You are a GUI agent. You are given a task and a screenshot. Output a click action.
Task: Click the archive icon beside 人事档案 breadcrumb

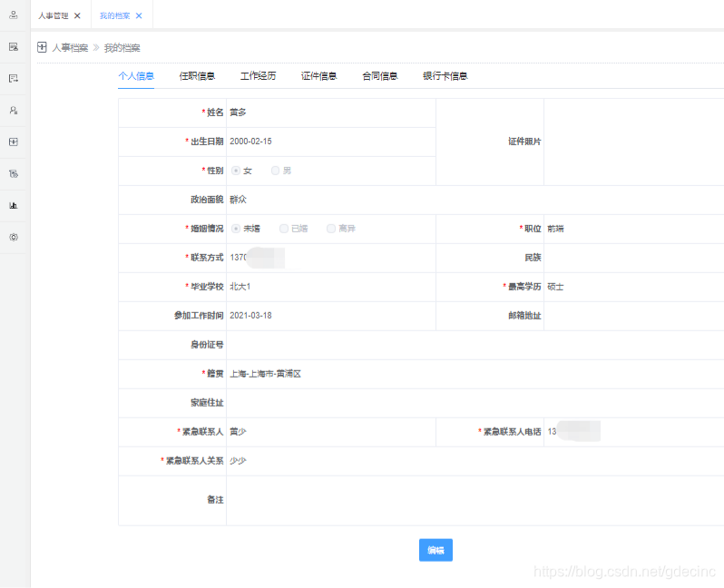(42, 47)
